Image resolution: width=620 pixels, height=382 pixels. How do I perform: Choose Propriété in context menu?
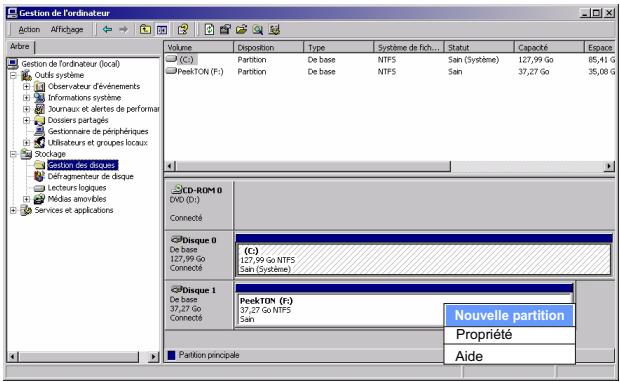click(x=509, y=335)
